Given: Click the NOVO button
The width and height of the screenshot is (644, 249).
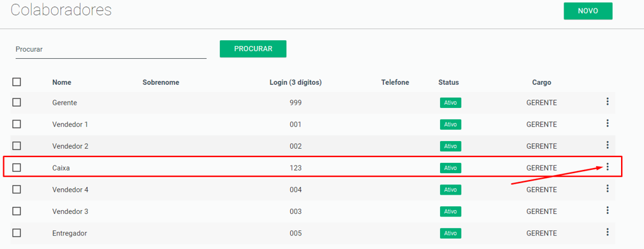Looking at the screenshot, I should (x=588, y=11).
